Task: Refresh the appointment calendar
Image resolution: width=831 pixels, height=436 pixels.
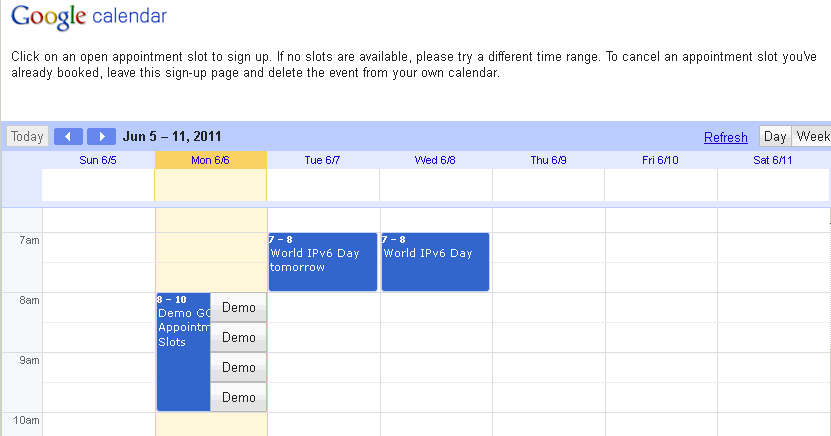Action: pyautogui.click(x=726, y=137)
